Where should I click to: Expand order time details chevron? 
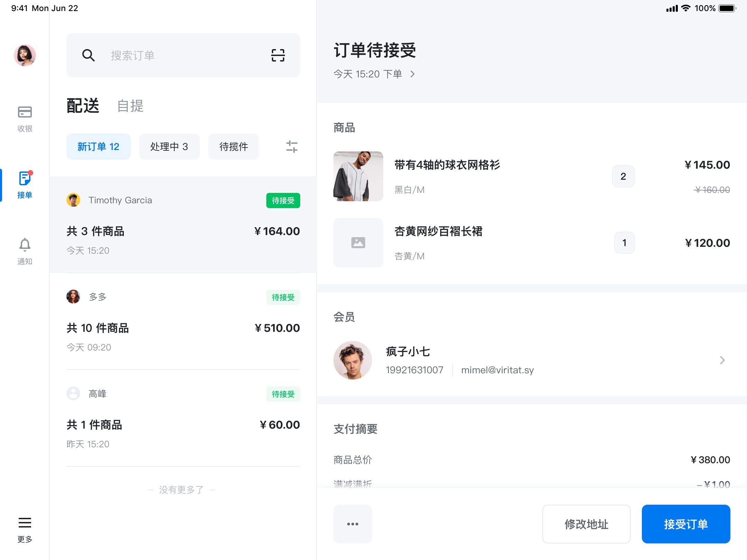click(412, 74)
